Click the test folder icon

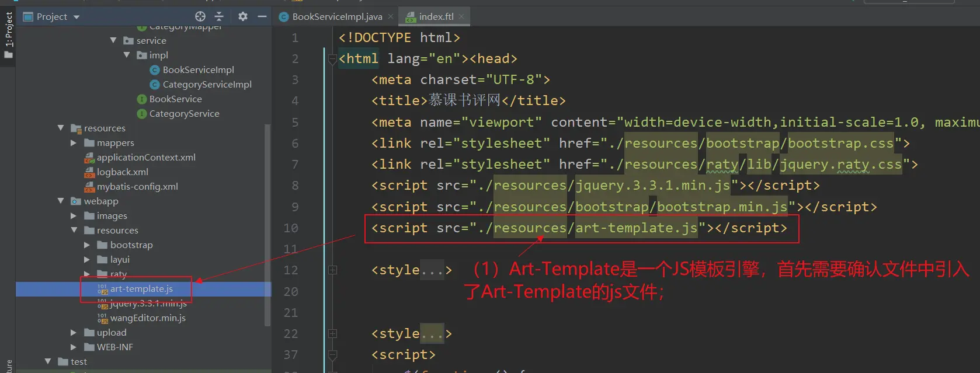click(x=63, y=361)
